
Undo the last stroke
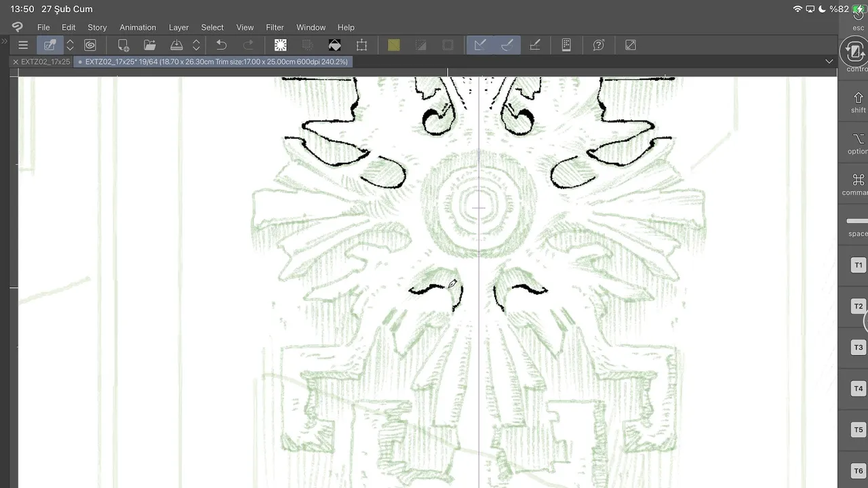coord(221,45)
